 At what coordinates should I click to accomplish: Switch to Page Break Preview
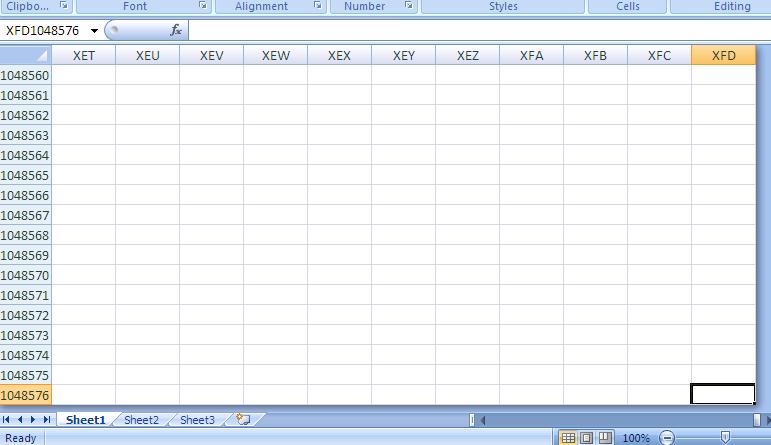coord(605,438)
